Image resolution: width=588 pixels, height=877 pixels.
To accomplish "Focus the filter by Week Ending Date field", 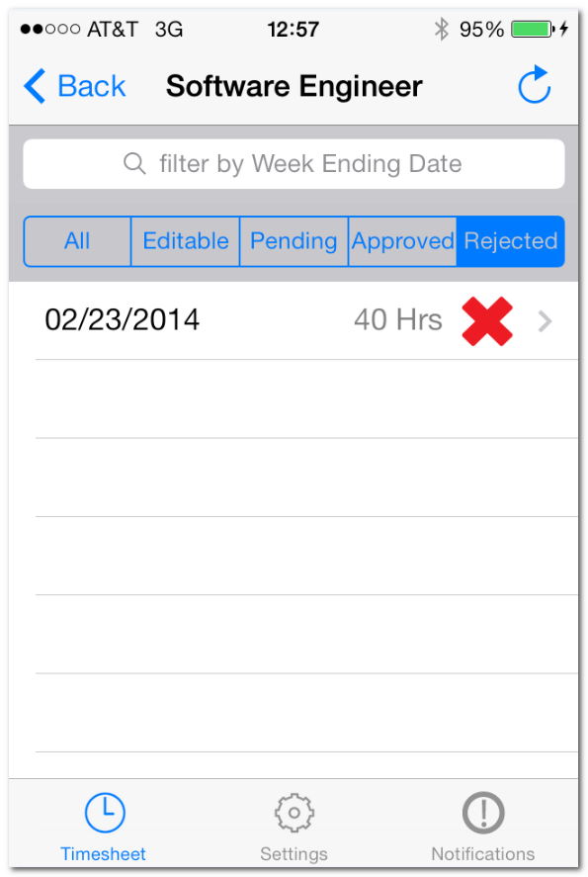I will [294, 164].
